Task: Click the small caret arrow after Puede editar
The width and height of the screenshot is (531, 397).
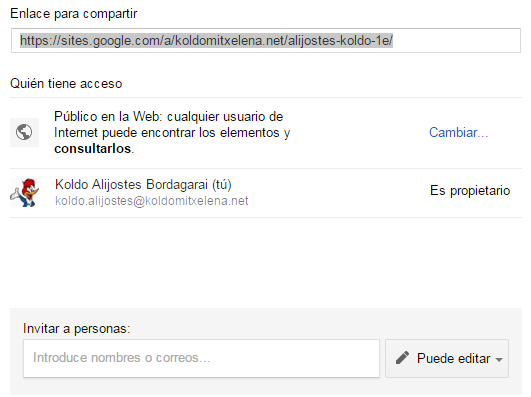Action: pos(499,360)
